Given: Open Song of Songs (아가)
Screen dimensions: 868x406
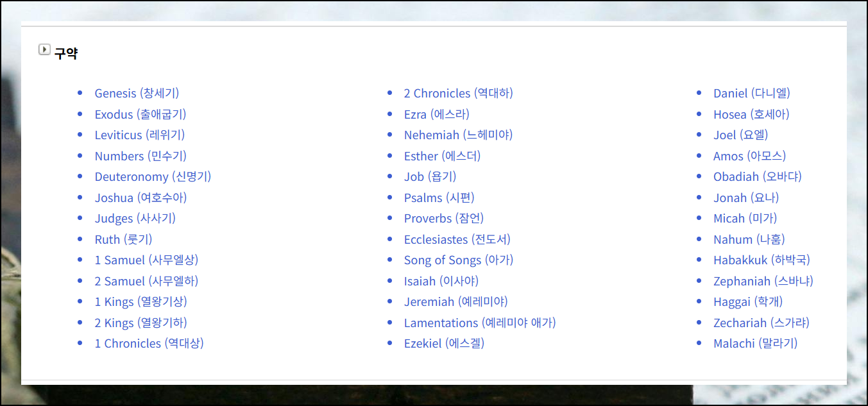Looking at the screenshot, I should 459,260.
